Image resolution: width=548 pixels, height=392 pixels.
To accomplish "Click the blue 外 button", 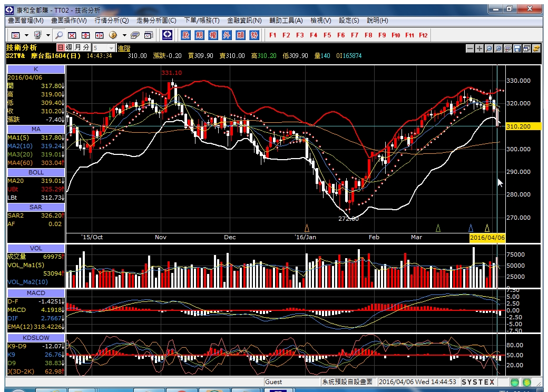I will (227, 35).
